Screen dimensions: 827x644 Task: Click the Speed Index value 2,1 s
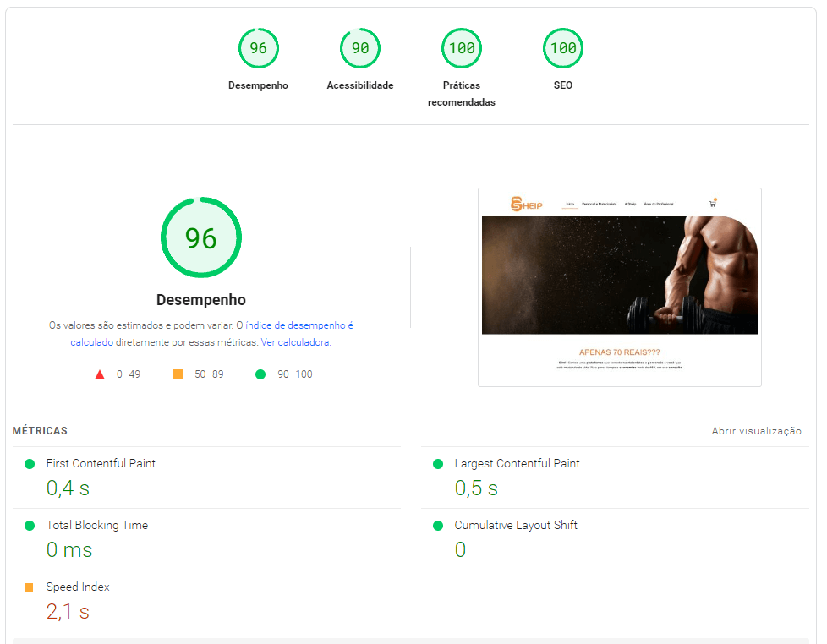click(x=68, y=612)
